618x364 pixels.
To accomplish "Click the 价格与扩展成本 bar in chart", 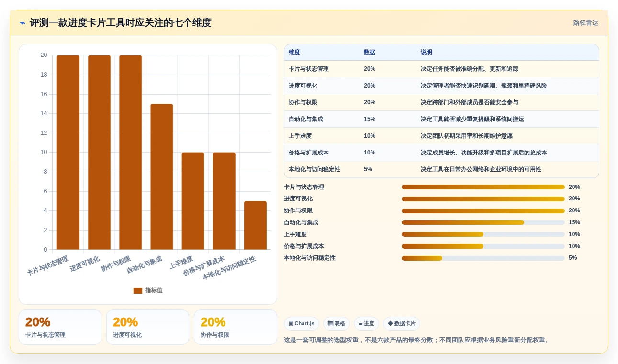I will [224, 201].
